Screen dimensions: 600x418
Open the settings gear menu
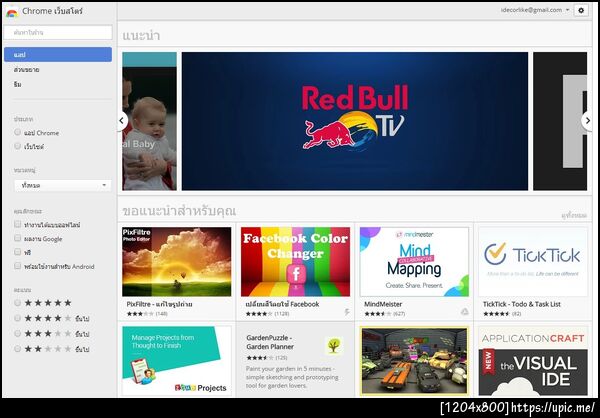click(581, 11)
